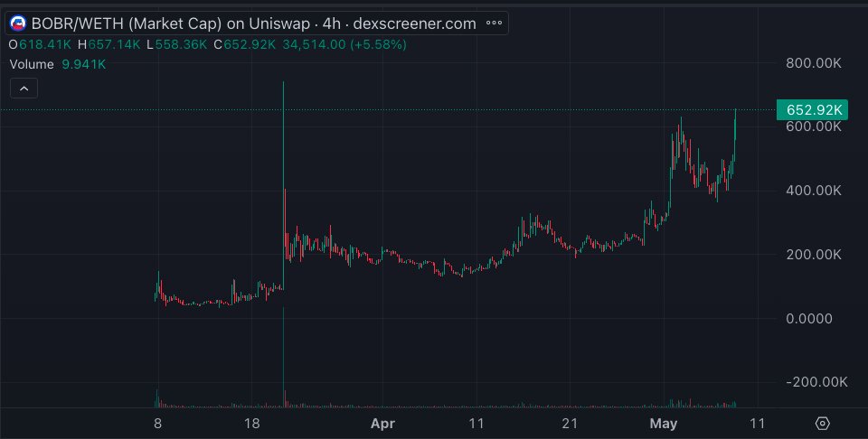Open the three-dots more options menu
This screenshot has height=439, width=868.
coord(494,23)
